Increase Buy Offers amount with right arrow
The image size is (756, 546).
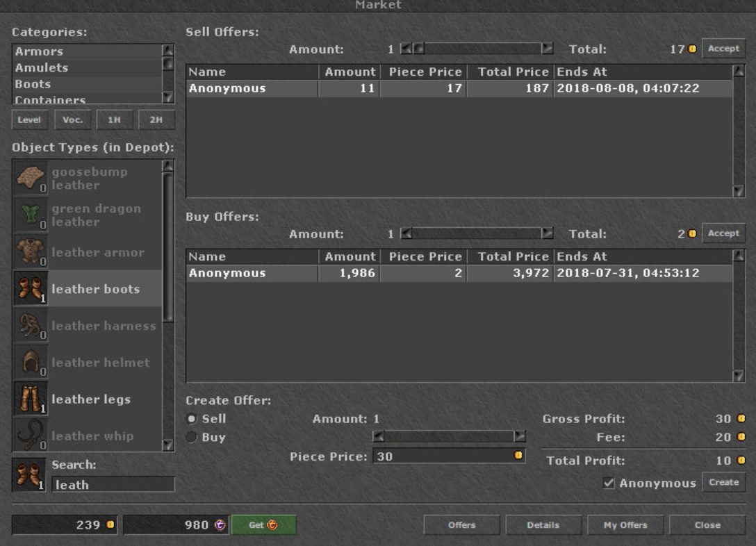tap(548, 233)
